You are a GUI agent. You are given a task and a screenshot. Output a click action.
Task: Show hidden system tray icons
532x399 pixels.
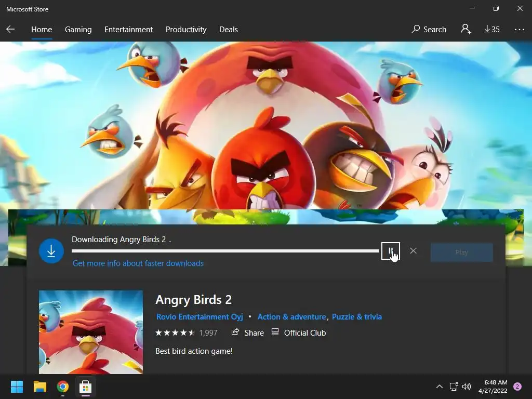coord(439,387)
